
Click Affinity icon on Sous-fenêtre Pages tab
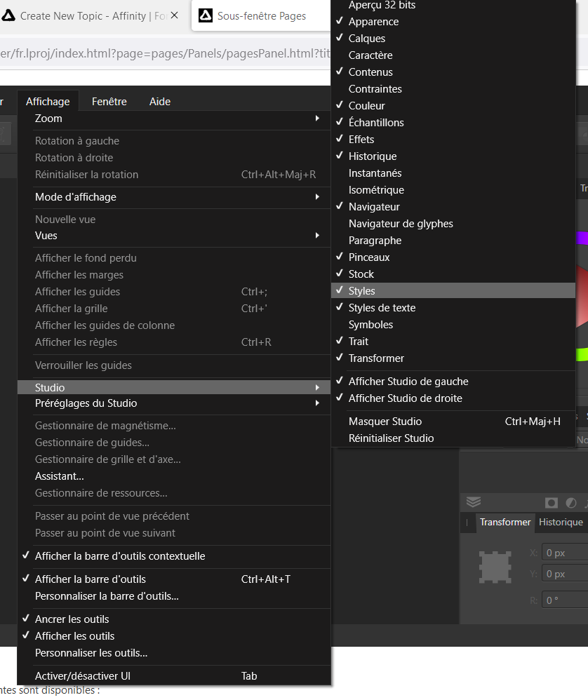(x=206, y=15)
